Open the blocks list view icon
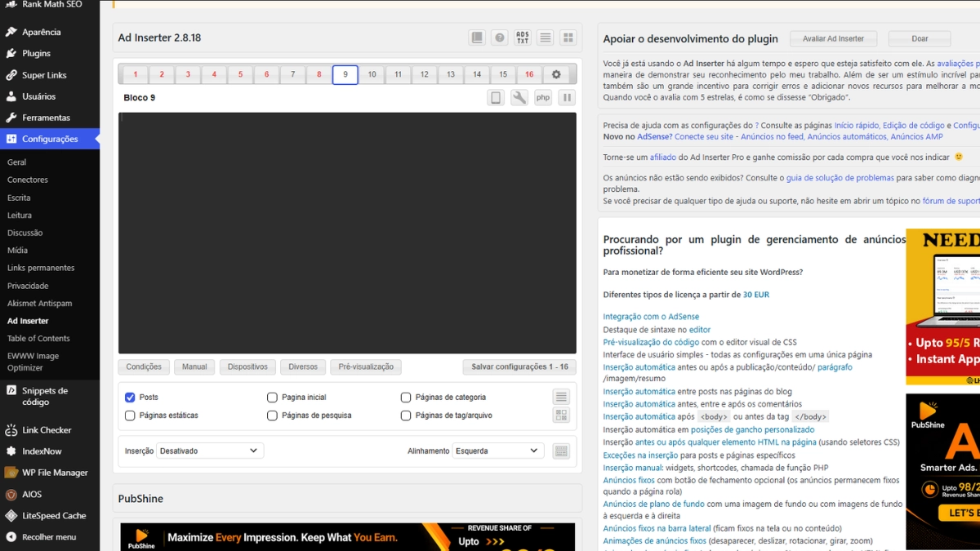Screen dimensions: 980x551 pos(546,38)
